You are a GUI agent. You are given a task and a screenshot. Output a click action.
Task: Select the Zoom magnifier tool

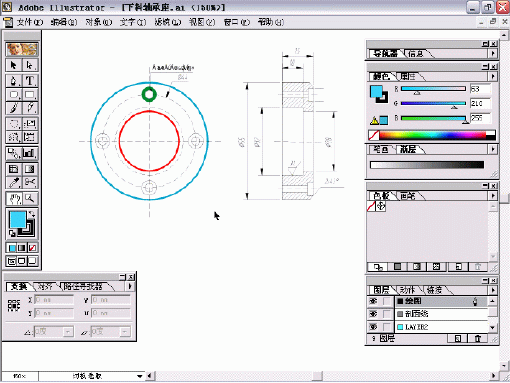(x=30, y=199)
